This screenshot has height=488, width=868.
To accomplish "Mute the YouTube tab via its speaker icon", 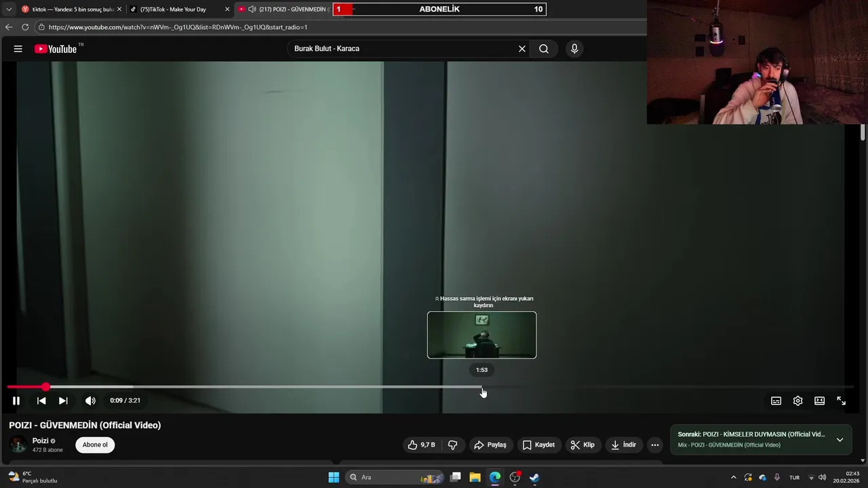I will tap(252, 9).
